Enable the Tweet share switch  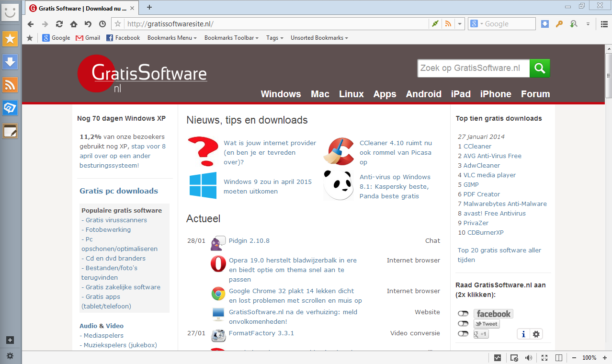click(x=463, y=324)
